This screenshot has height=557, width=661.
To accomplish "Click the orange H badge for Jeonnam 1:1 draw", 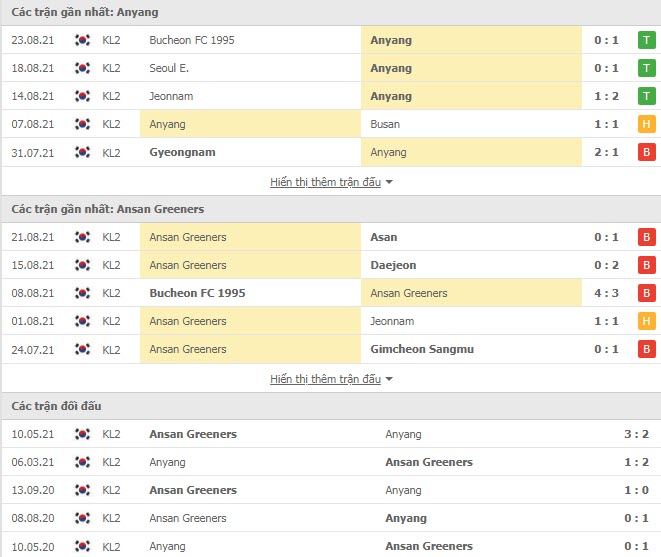I will (x=646, y=321).
